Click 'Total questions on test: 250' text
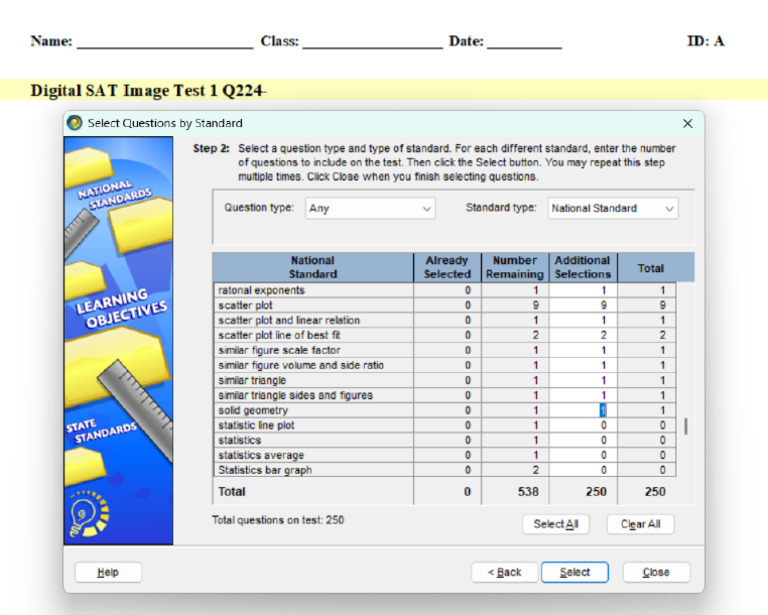This screenshot has width=768, height=615. [x=278, y=520]
